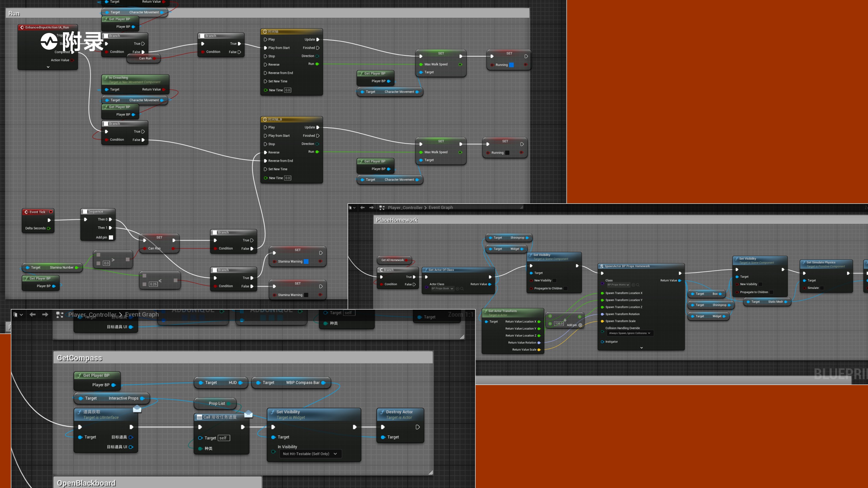The image size is (868, 488).
Task: Select Player_Controller breadcrumb in PlaceHomework panel
Action: pos(405,208)
